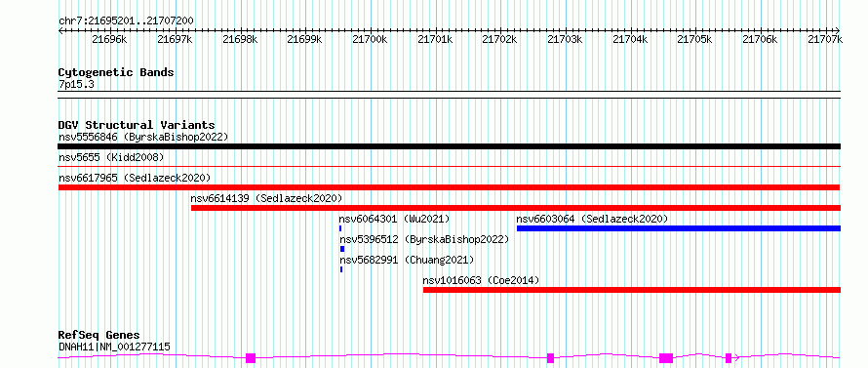Screen dimensions: 868x368
Task: Click the 21698k ruler tick label
Action: (x=240, y=39)
